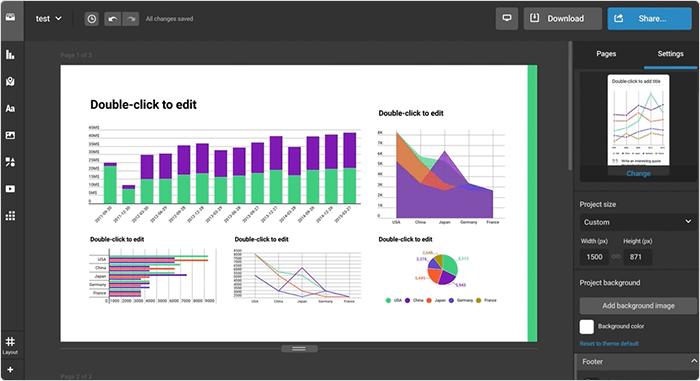Open the shapes and graphics icon
This screenshot has width=700, height=381.
click(x=10, y=162)
